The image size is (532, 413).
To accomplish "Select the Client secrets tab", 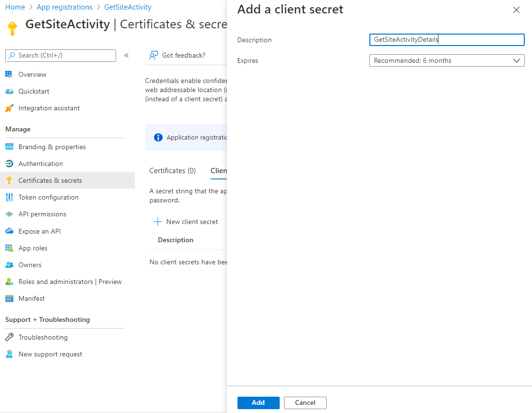I will 219,171.
